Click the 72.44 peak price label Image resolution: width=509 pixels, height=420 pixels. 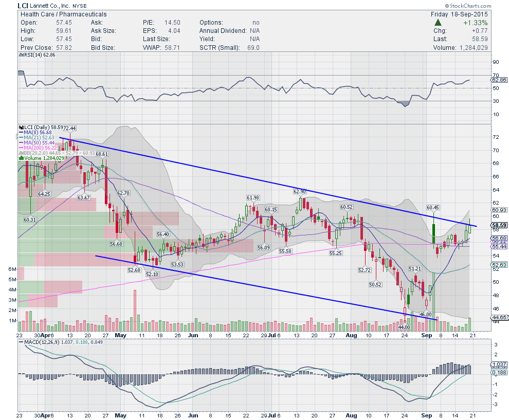point(69,128)
